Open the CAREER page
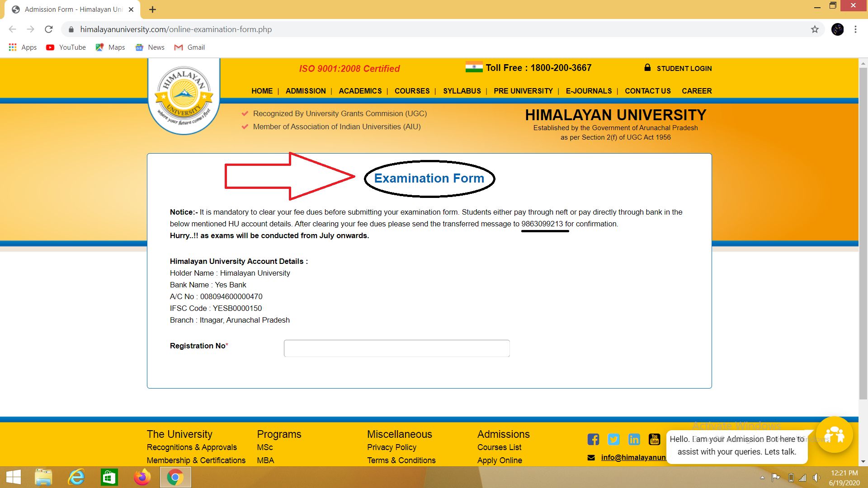This screenshot has height=488, width=868. [697, 91]
